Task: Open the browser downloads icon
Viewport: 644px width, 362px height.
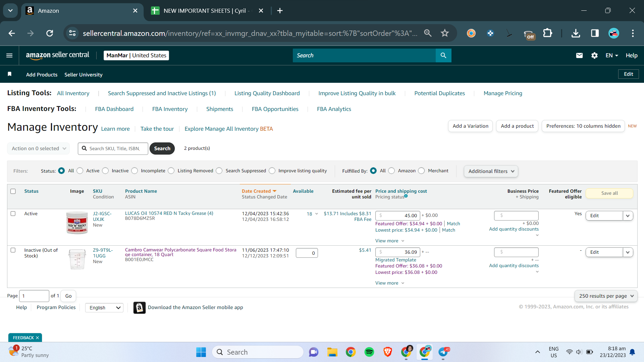Action: (576, 33)
